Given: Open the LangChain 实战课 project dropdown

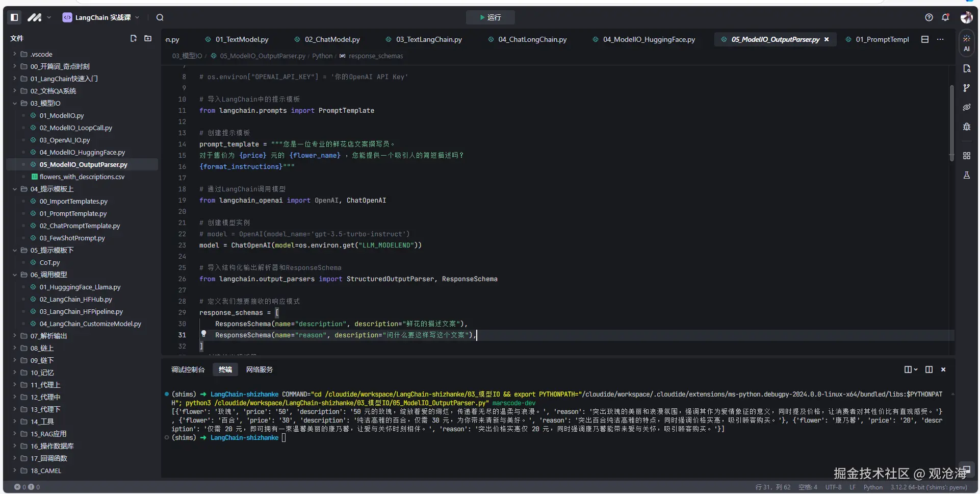Looking at the screenshot, I should pyautogui.click(x=101, y=17).
